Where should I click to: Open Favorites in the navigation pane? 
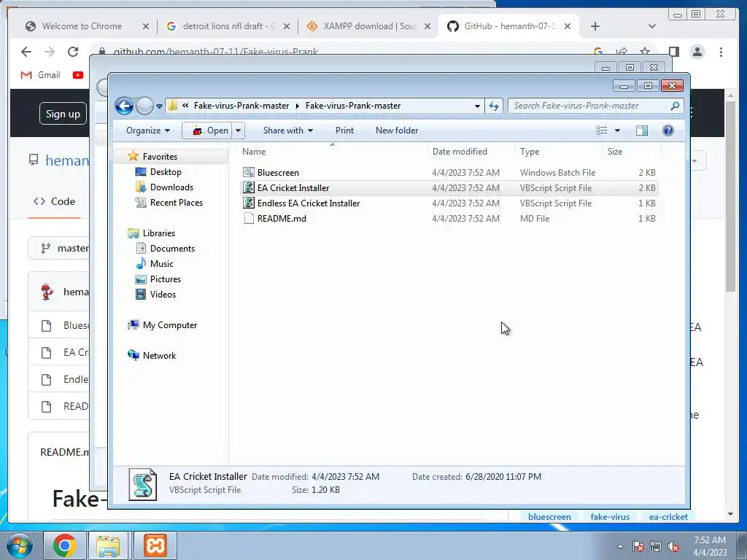click(x=160, y=157)
